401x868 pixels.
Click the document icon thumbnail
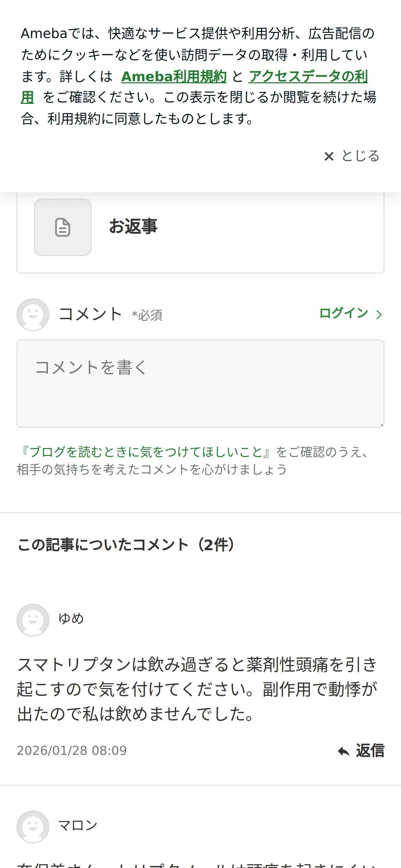coord(63,227)
